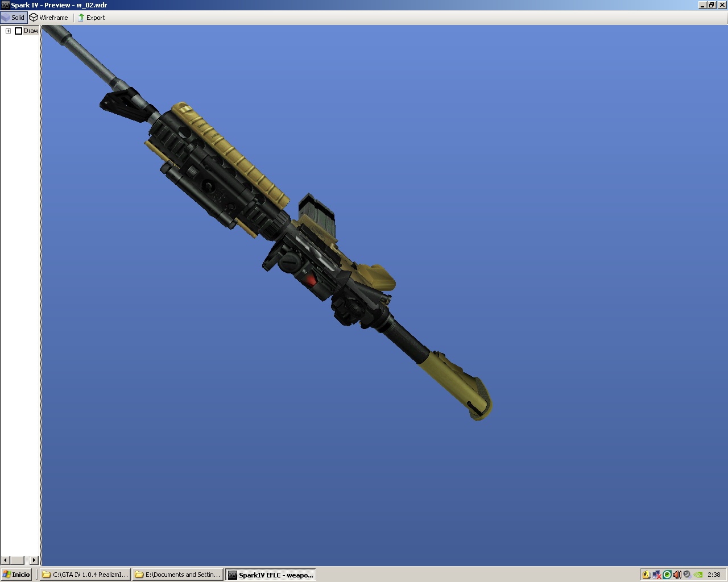Click the gray audio speaker tray icon
The width and height of the screenshot is (728, 582).
pos(688,575)
